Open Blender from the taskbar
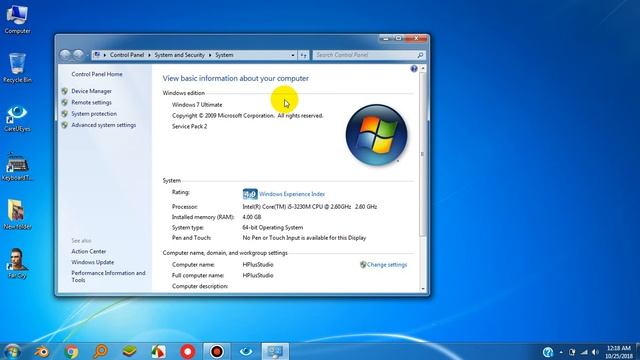 (42, 351)
